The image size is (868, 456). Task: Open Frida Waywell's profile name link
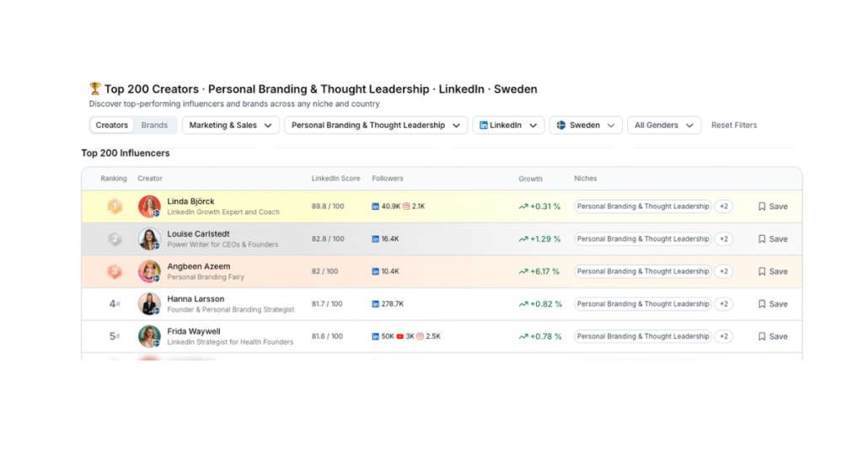pos(194,331)
